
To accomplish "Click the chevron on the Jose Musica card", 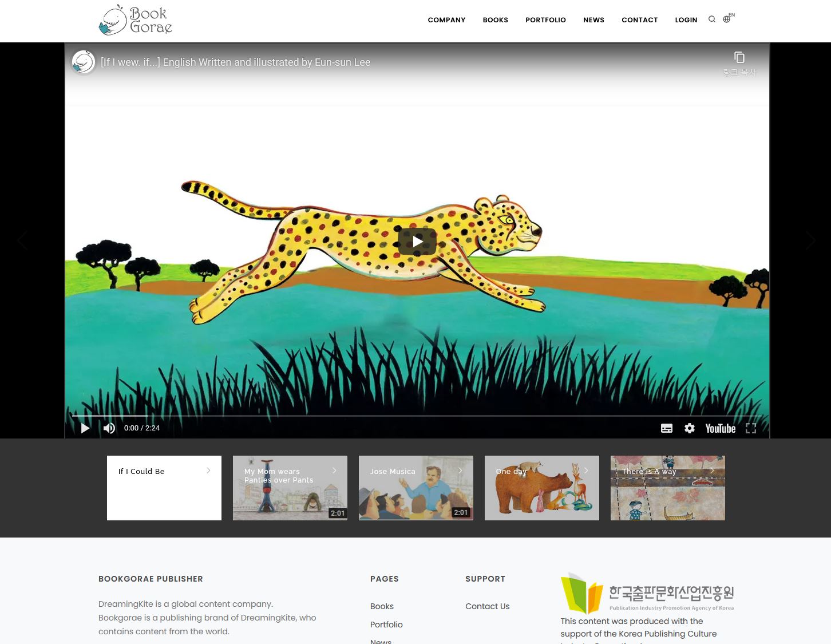I will (460, 471).
